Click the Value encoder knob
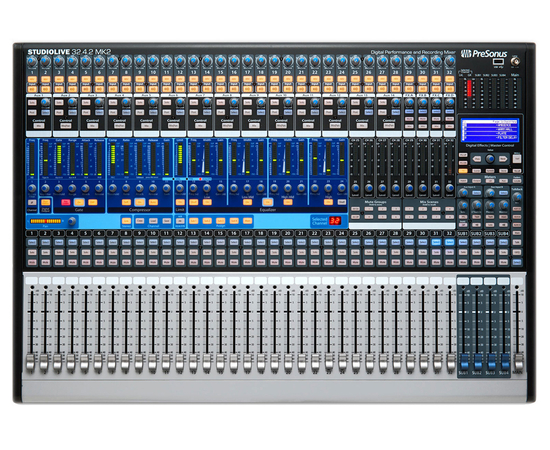The height and width of the screenshot is (450, 550). point(490,159)
